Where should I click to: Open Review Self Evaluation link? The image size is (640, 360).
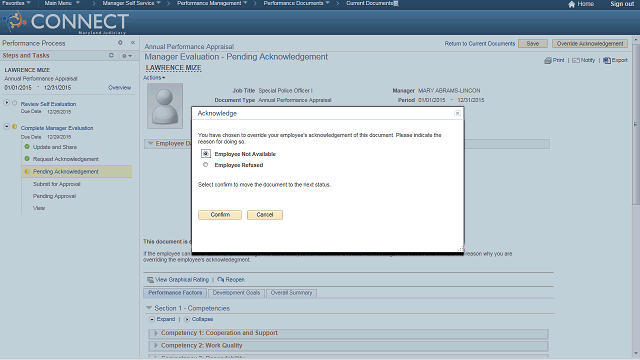click(48, 104)
